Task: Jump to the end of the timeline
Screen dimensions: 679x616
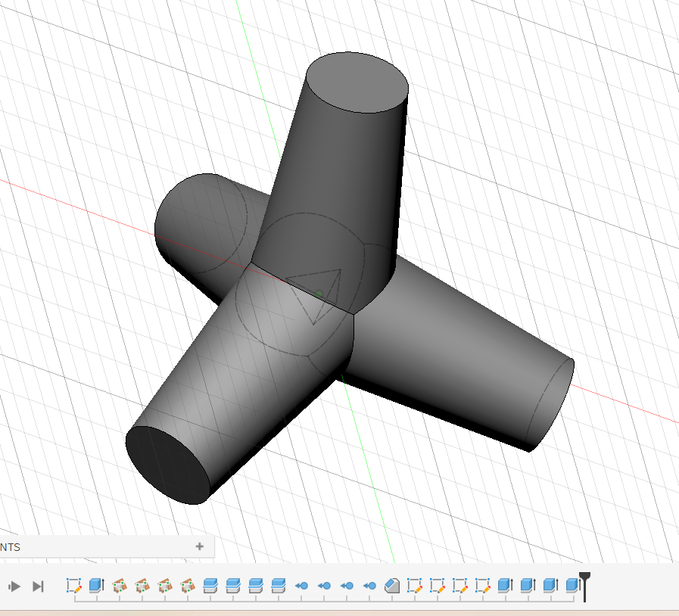Action: (x=38, y=586)
